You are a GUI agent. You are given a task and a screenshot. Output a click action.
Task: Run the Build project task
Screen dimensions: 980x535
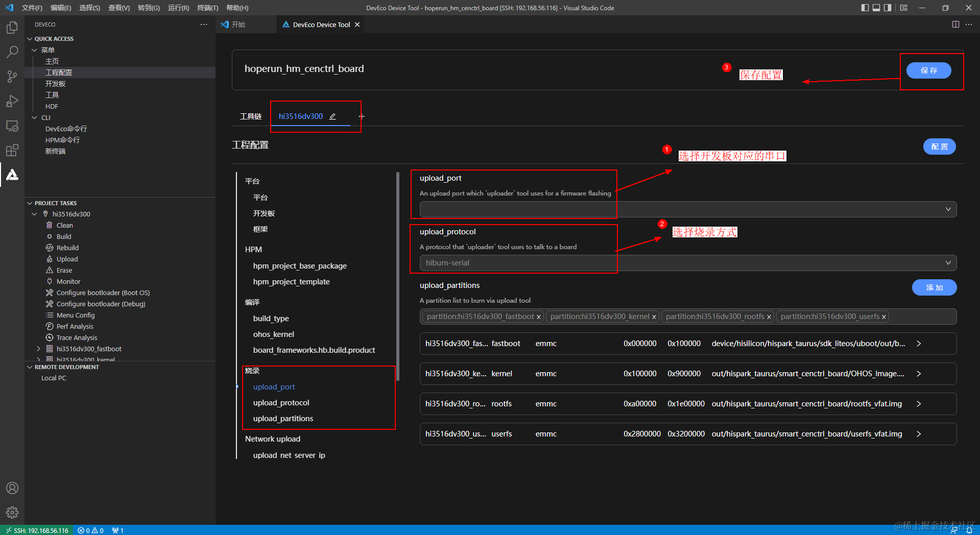64,236
